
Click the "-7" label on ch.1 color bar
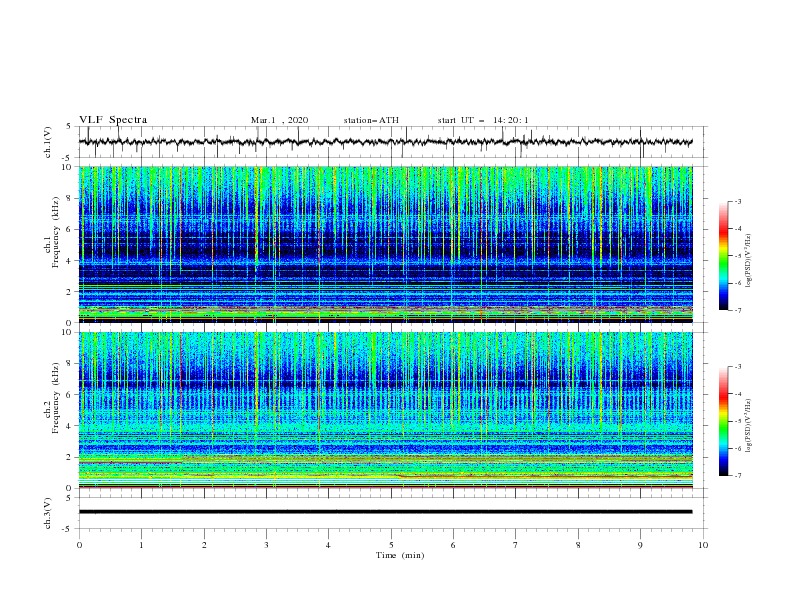(737, 310)
